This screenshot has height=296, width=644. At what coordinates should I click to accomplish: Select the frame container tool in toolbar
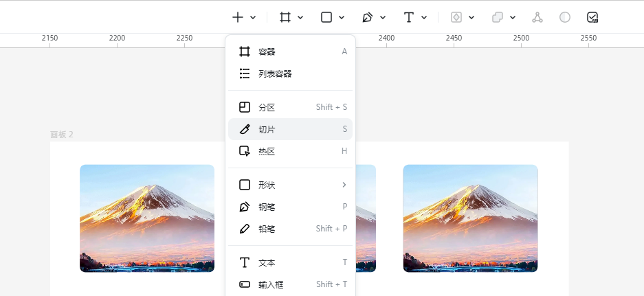coord(285,17)
